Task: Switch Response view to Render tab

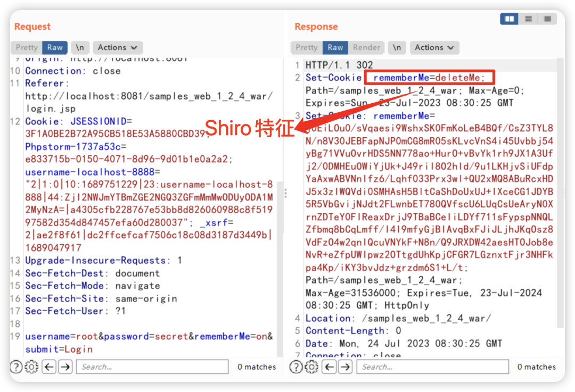Action: (366, 47)
